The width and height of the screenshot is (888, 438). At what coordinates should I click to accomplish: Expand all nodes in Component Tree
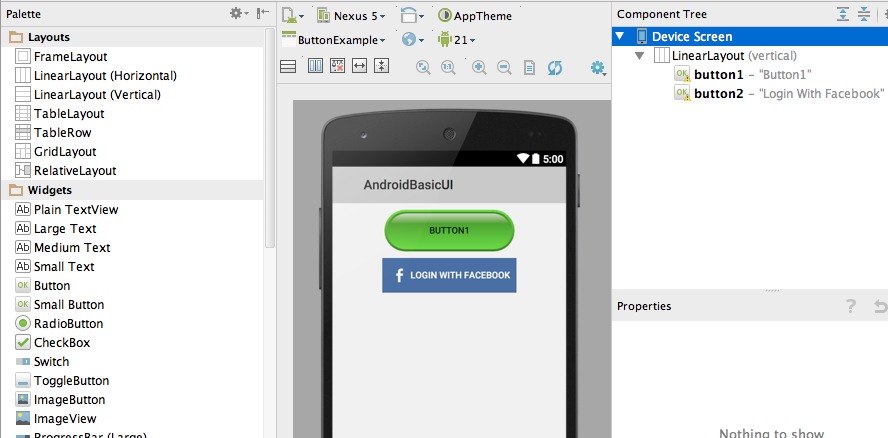(x=843, y=14)
